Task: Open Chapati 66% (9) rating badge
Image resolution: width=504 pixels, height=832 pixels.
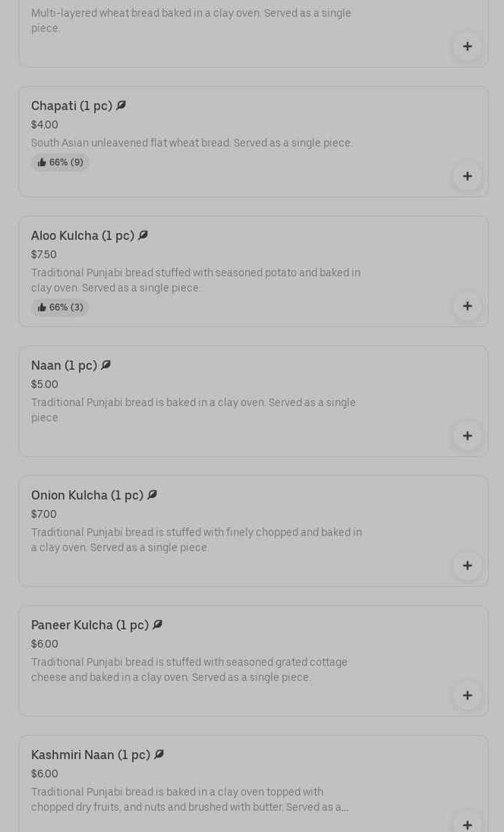Action: tap(60, 162)
